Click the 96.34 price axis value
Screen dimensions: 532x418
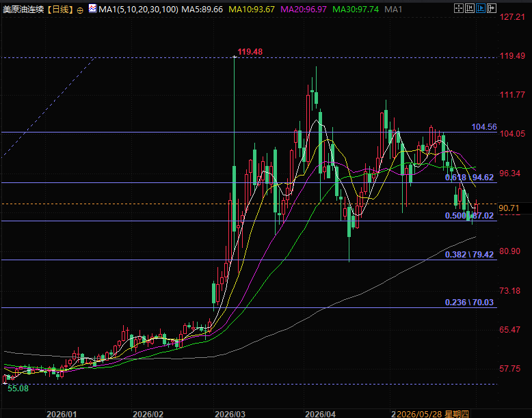[x=509, y=173]
